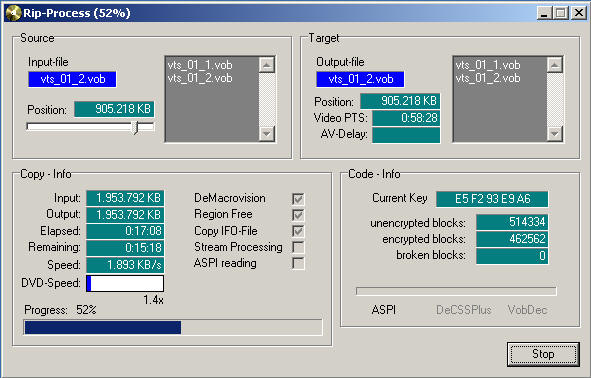This screenshot has height=378, width=591.
Task: Click the Input 1.953.792 KB value
Action: pyautogui.click(x=125, y=198)
